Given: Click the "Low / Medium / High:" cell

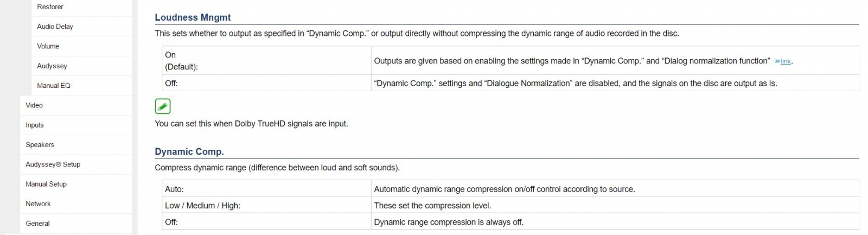Looking at the screenshot, I should click(202, 206).
